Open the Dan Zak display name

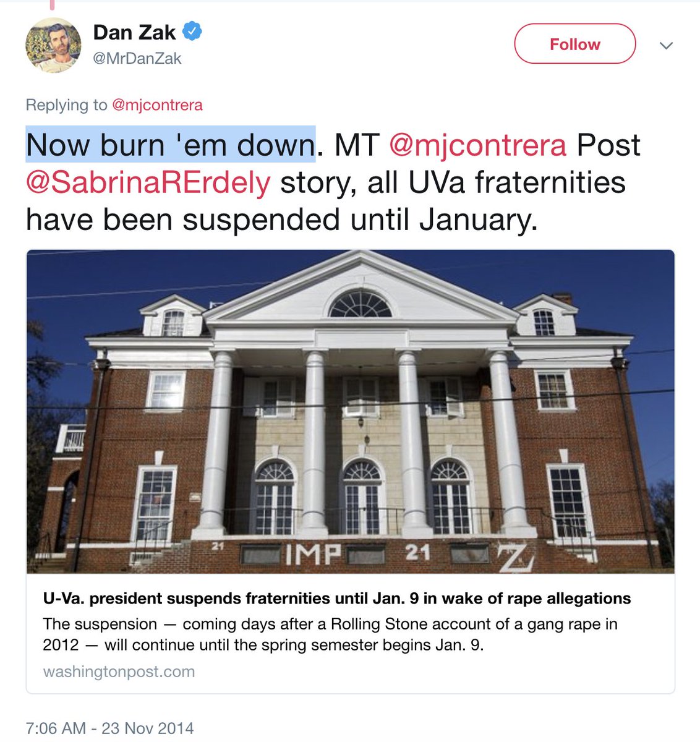[134, 32]
